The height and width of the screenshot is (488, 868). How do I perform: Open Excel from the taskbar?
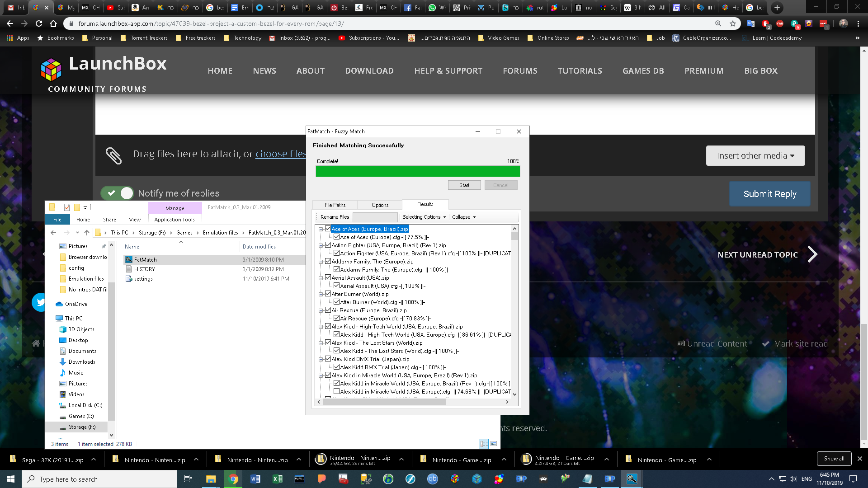point(278,479)
